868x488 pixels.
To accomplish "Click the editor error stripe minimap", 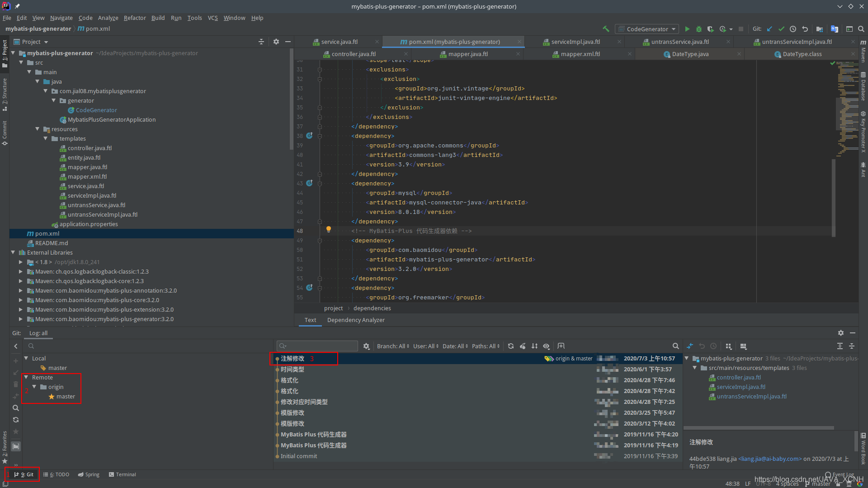I will [x=848, y=109].
